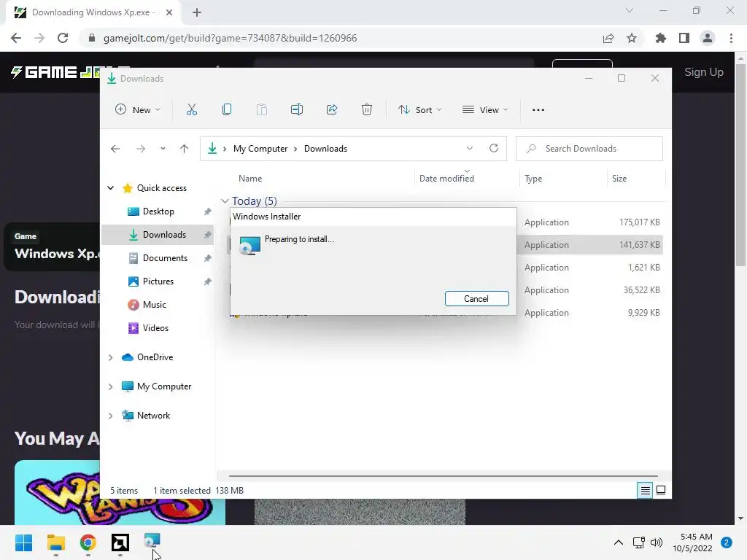Viewport: 747px width, 560px height.
Task: Bookmark this page with the star icon
Action: [x=632, y=38]
